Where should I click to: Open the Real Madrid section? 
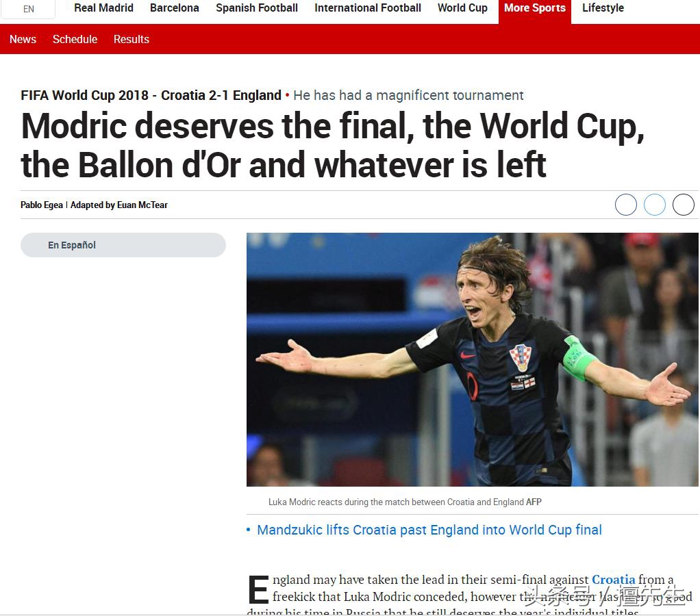pos(103,8)
